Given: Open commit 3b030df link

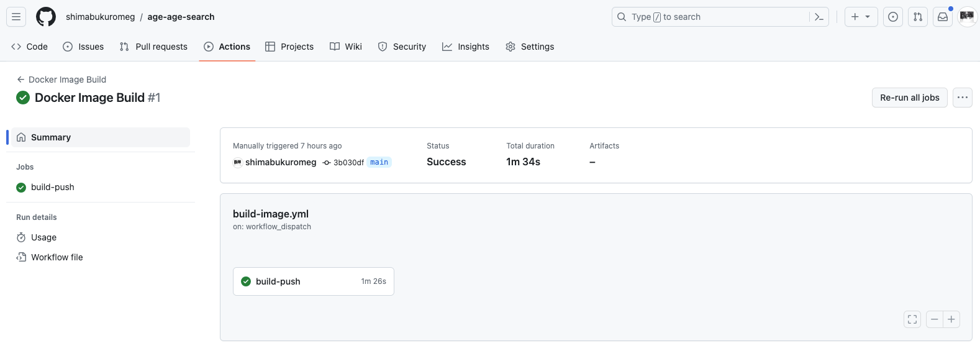Looking at the screenshot, I should click(x=348, y=163).
